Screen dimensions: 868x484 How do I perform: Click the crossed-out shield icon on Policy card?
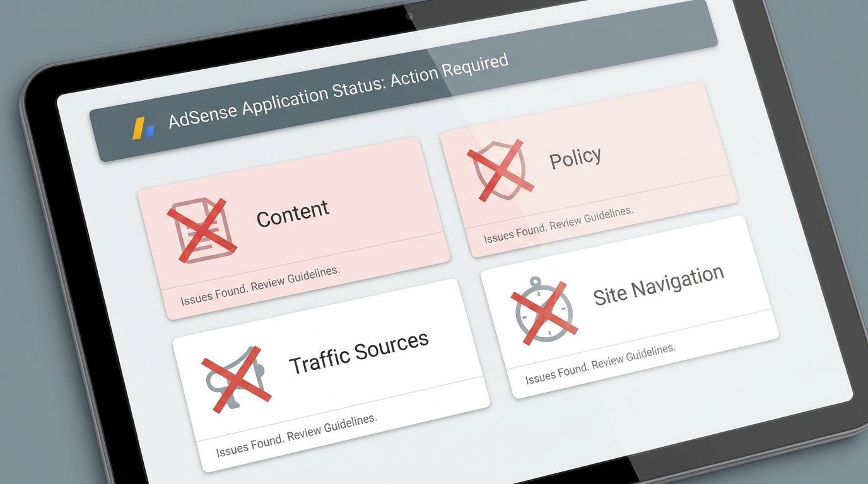click(x=500, y=170)
